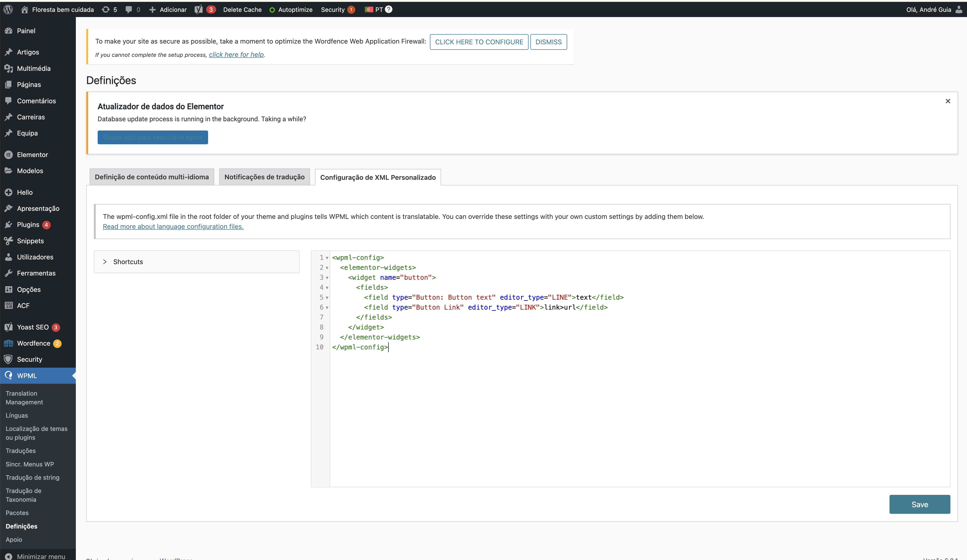The width and height of the screenshot is (967, 560).
Task: Click Delete Cache in admin bar
Action: point(242,9)
